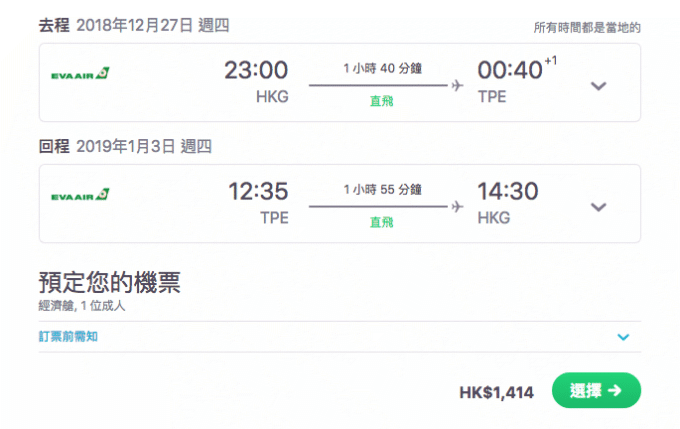Click the arrow inside the 選擇 button
Screen dimensions: 680x429
tap(615, 390)
